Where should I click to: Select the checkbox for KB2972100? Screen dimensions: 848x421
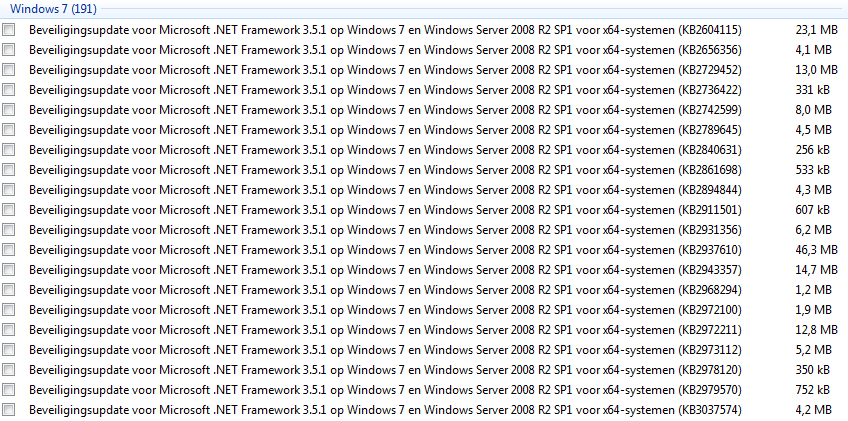[8, 310]
